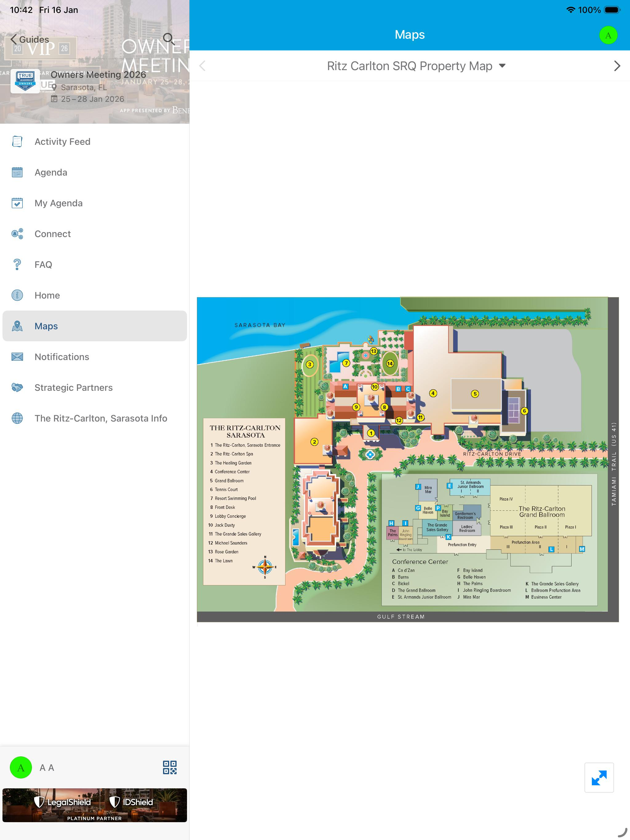Tap Strategic Partners handshake icon
The width and height of the screenshot is (630, 840).
coord(17,388)
